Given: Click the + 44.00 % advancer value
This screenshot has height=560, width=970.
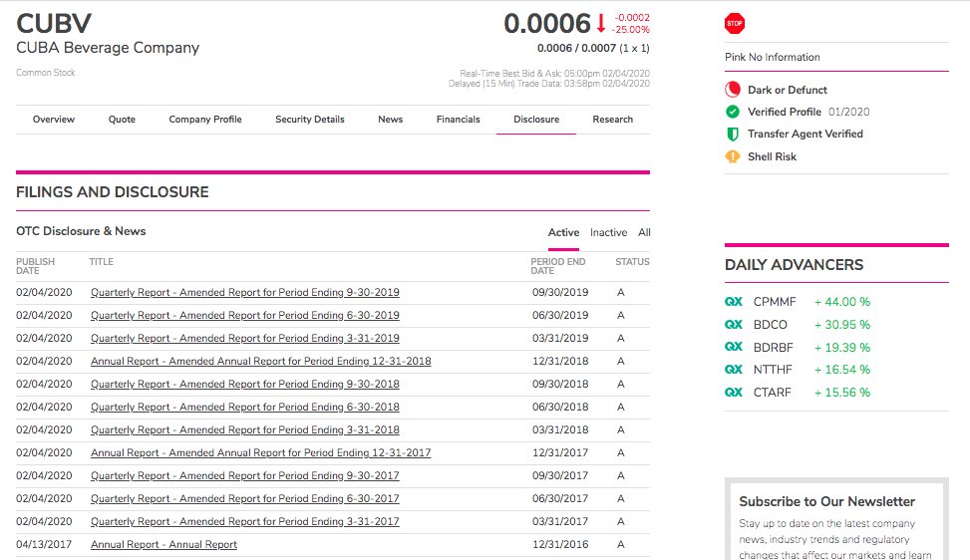Looking at the screenshot, I should click(842, 302).
